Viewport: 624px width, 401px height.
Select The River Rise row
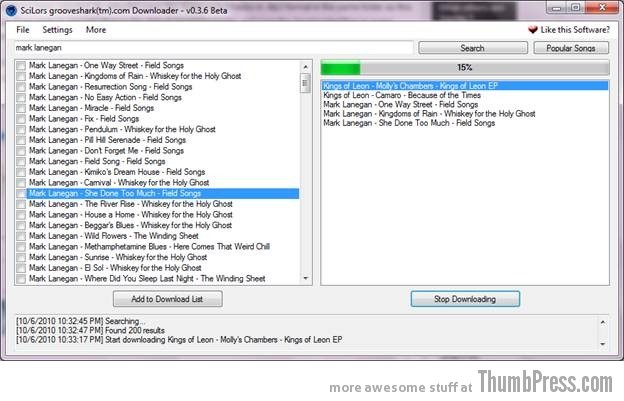131,204
